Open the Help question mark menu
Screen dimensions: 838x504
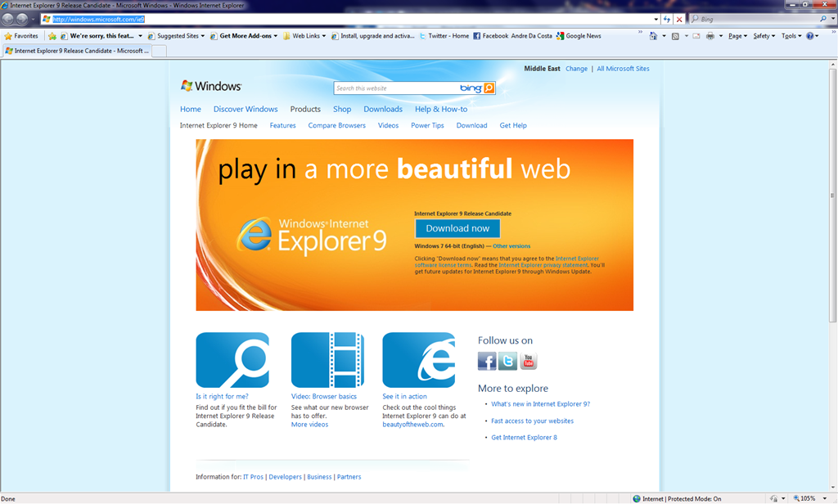point(813,36)
